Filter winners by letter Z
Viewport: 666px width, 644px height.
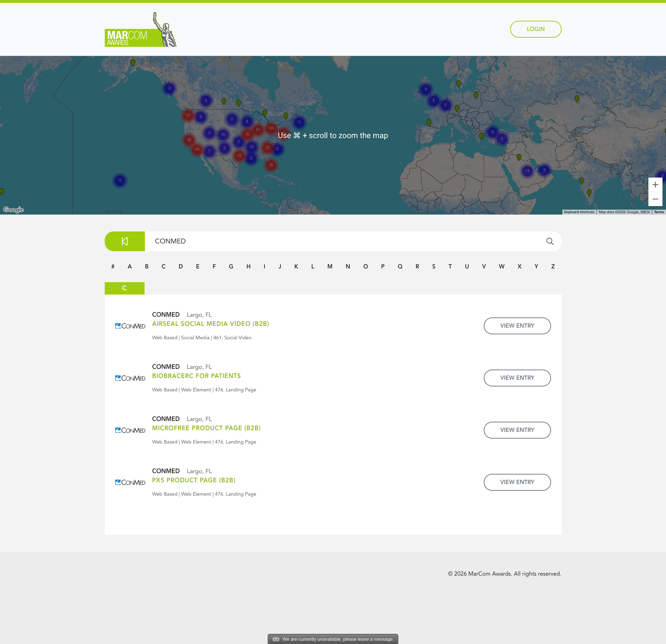[553, 267]
